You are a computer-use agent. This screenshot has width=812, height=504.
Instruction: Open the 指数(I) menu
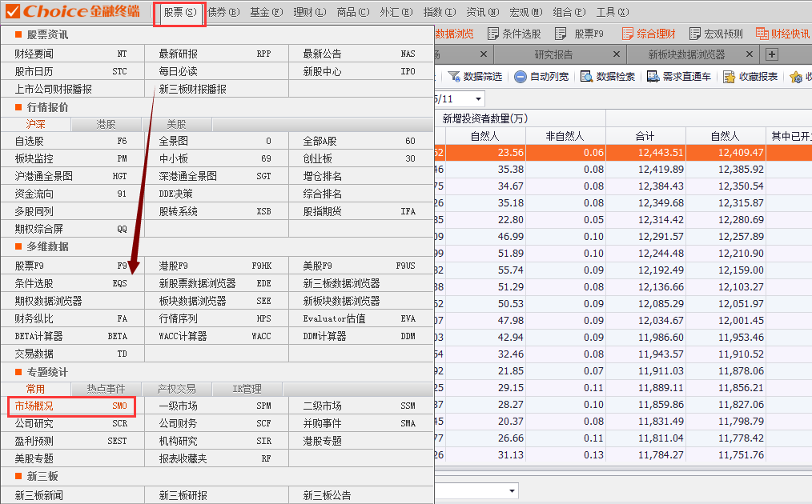point(440,12)
